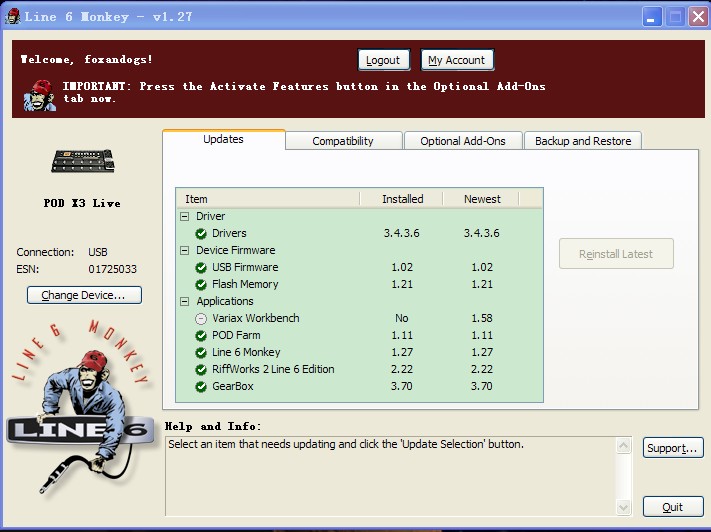Click the Line 6 Monkey title bar icon

click(12, 17)
